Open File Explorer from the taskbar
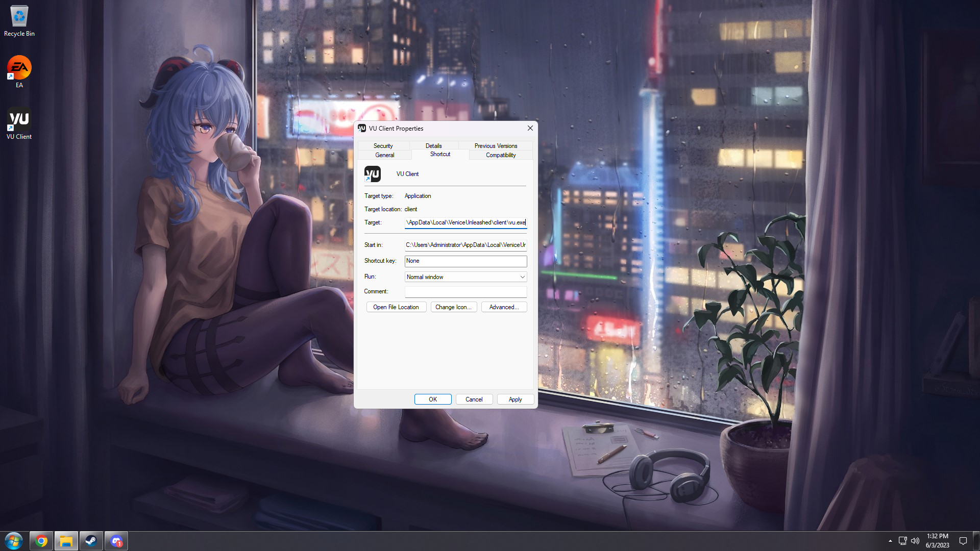The height and width of the screenshot is (551, 980). (66, 541)
